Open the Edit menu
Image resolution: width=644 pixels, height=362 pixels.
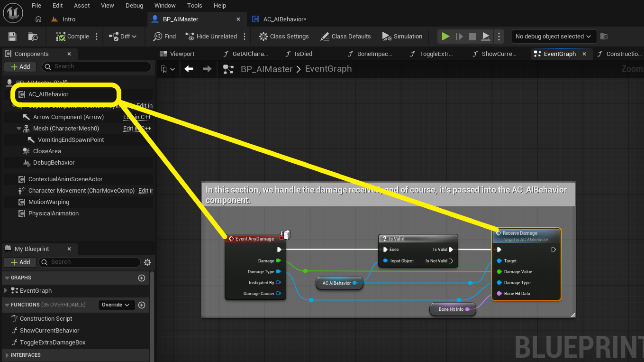click(58, 6)
